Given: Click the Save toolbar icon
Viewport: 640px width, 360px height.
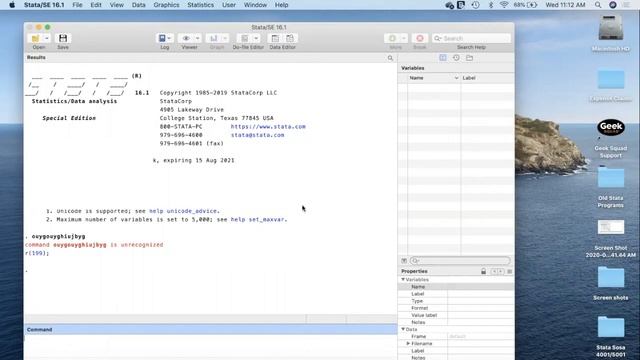Looking at the screenshot, I should point(63,38).
